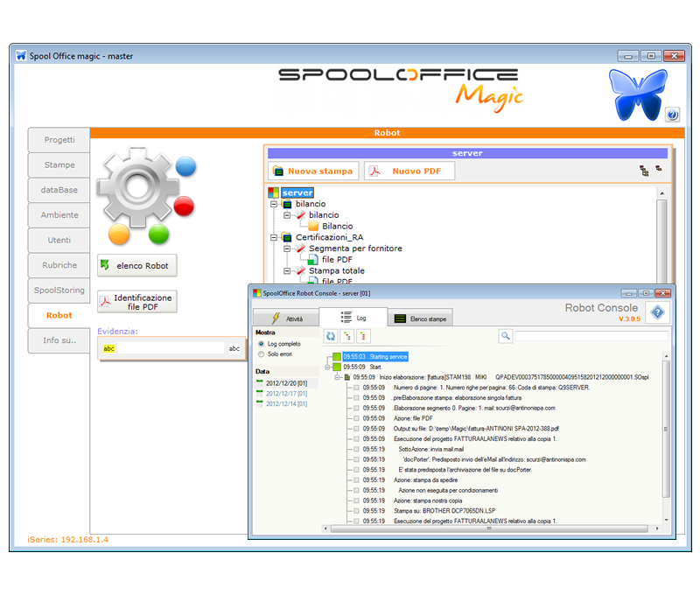Switch to Attività tab in Robot Console
The width and height of the screenshot is (700, 595).
coord(286,318)
